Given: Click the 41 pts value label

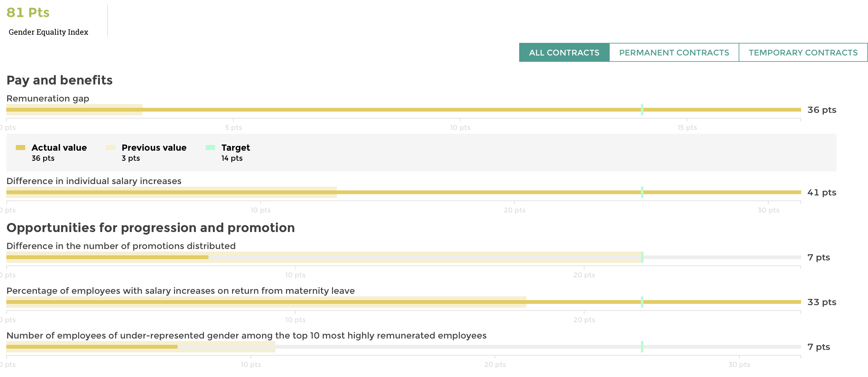Looking at the screenshot, I should pyautogui.click(x=822, y=193).
